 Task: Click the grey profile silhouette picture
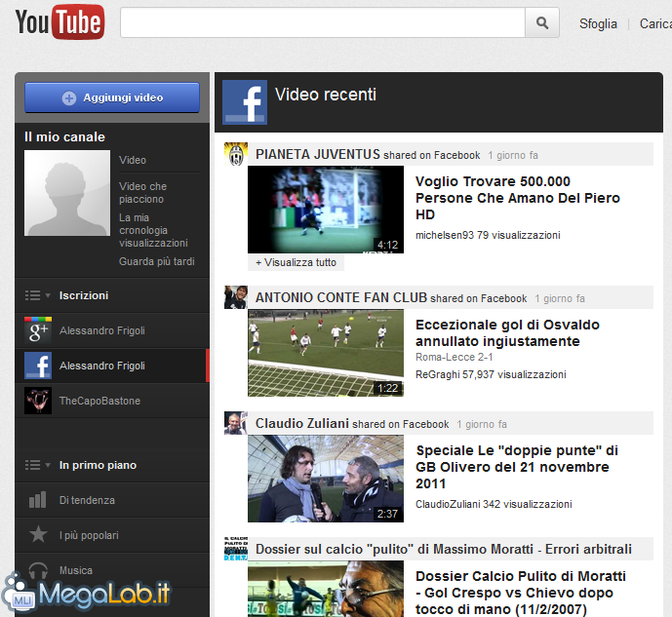click(x=67, y=193)
